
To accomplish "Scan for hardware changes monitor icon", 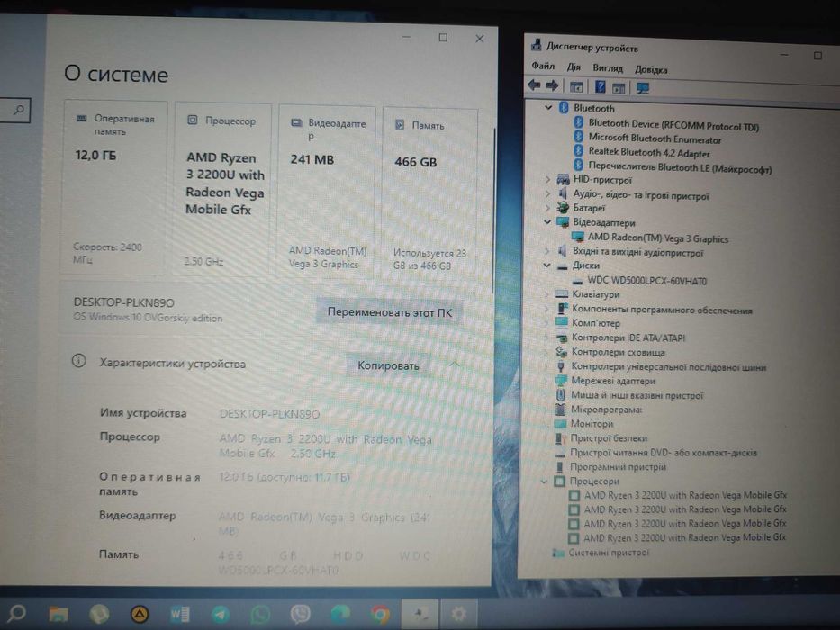I will click(x=642, y=88).
